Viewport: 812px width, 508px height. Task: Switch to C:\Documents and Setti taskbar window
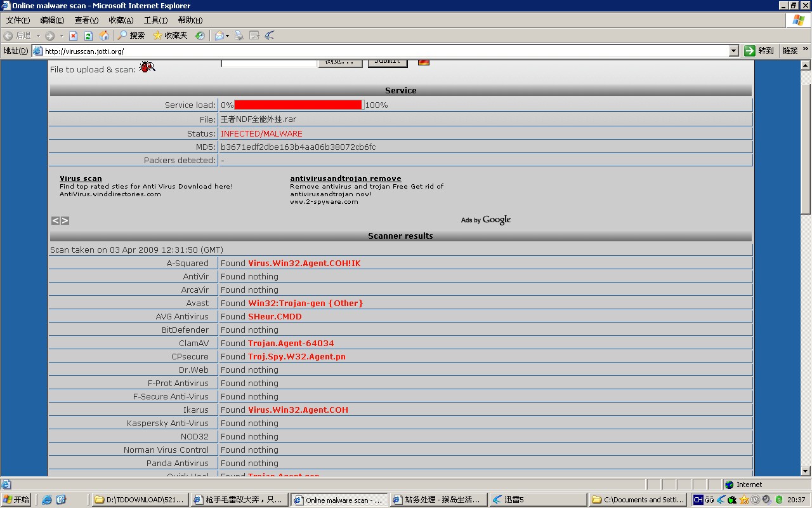click(x=638, y=500)
